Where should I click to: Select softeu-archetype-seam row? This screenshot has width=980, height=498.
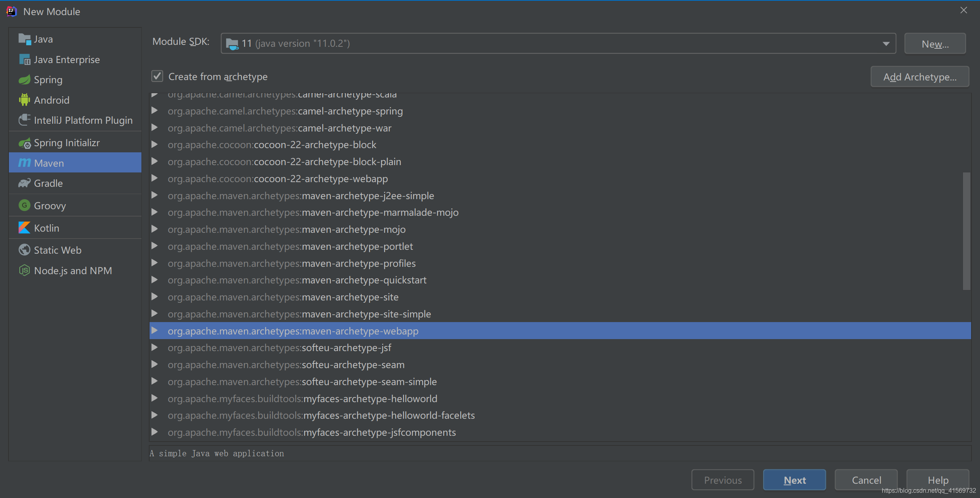tap(560, 365)
